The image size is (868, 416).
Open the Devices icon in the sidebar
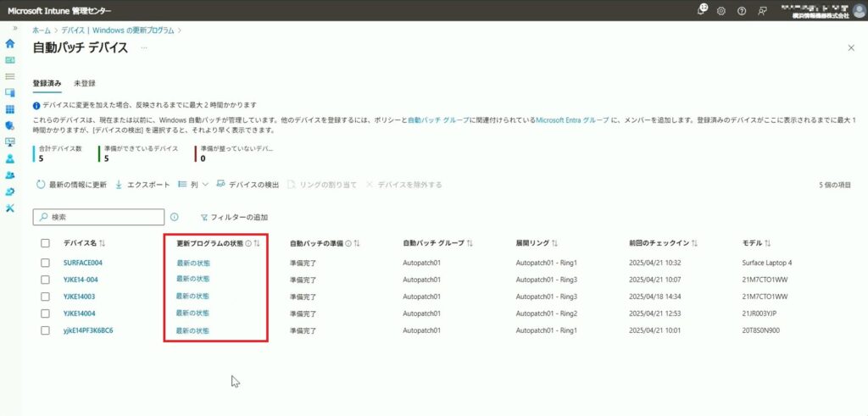[9, 92]
